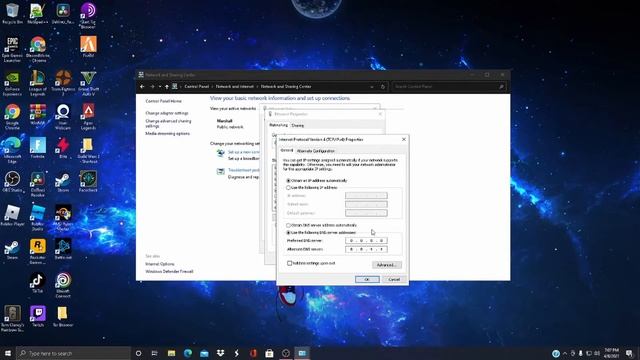Select Grand Theft Auto V desktop icon
Viewport: 640px width, 360px height.
(x=88, y=83)
